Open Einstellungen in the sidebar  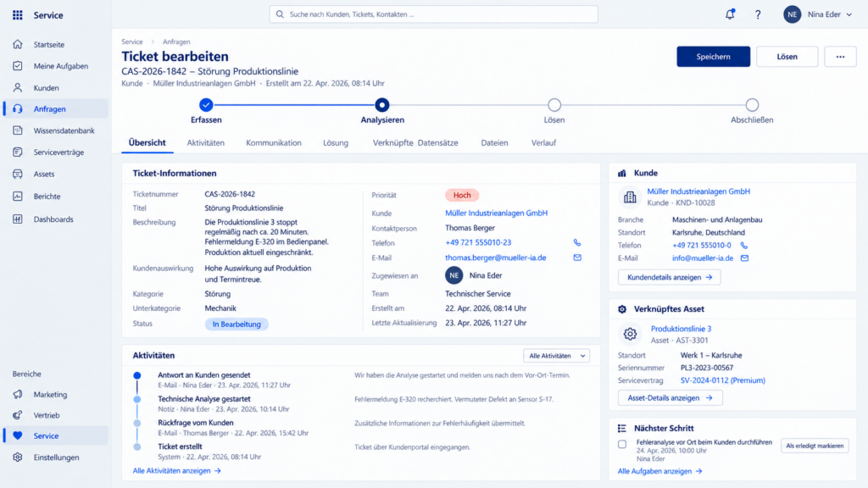(55, 457)
